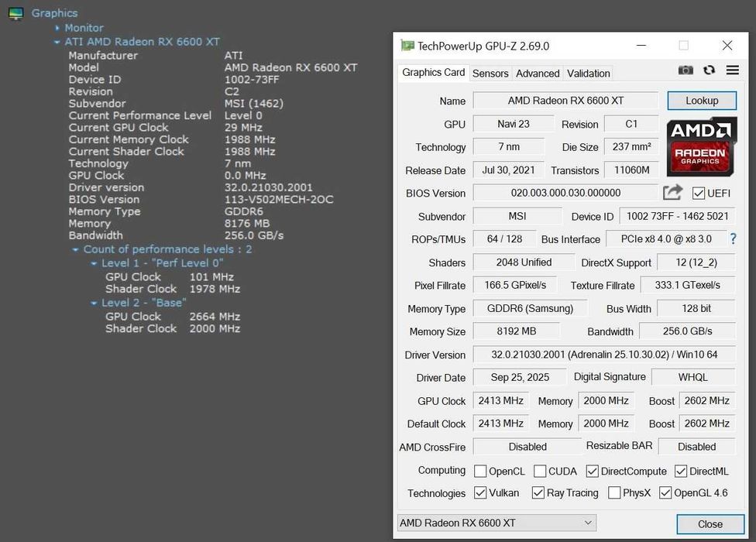
Task: Click the Current Memory Clock value 1988 MHz
Action: coord(249,139)
